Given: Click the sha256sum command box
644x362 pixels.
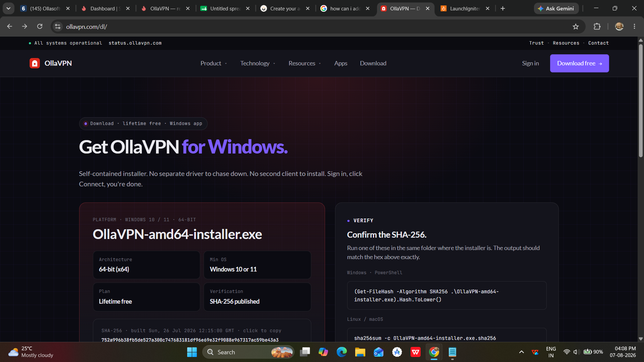Looking at the screenshot, I should [446, 335].
